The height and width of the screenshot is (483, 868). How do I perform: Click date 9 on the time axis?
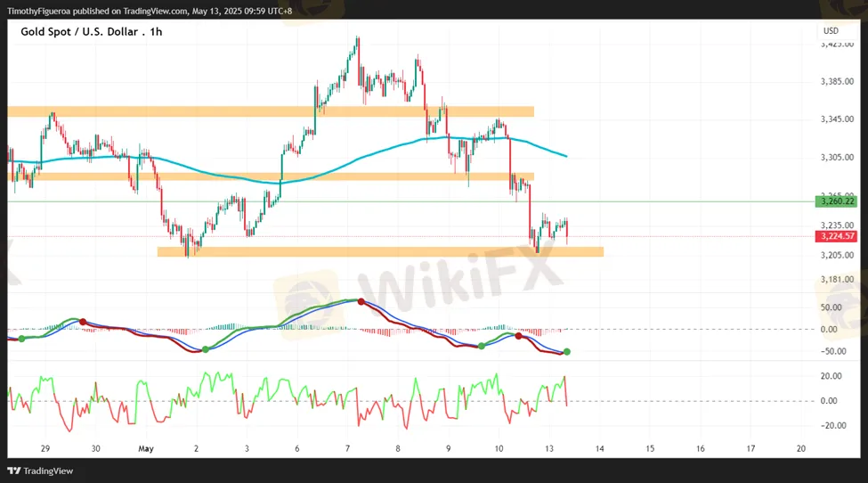449,448
